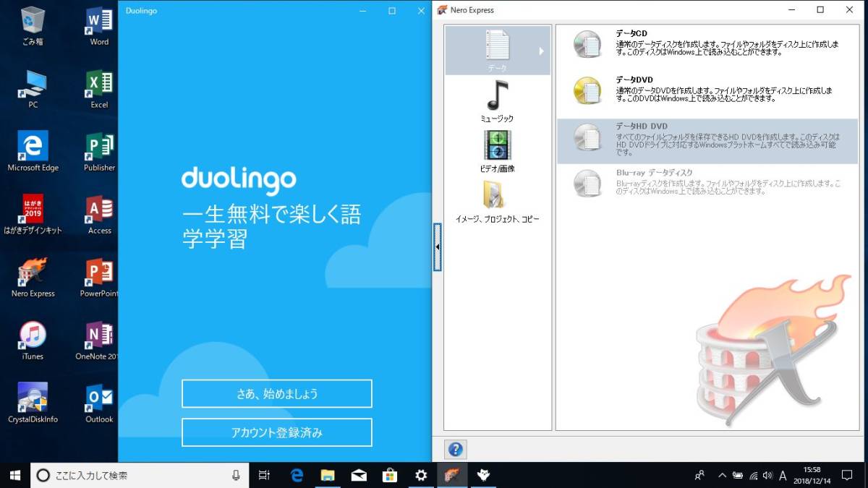Collapse the Nero sidebar panel arrow
This screenshot has height=488, width=868.
point(438,247)
